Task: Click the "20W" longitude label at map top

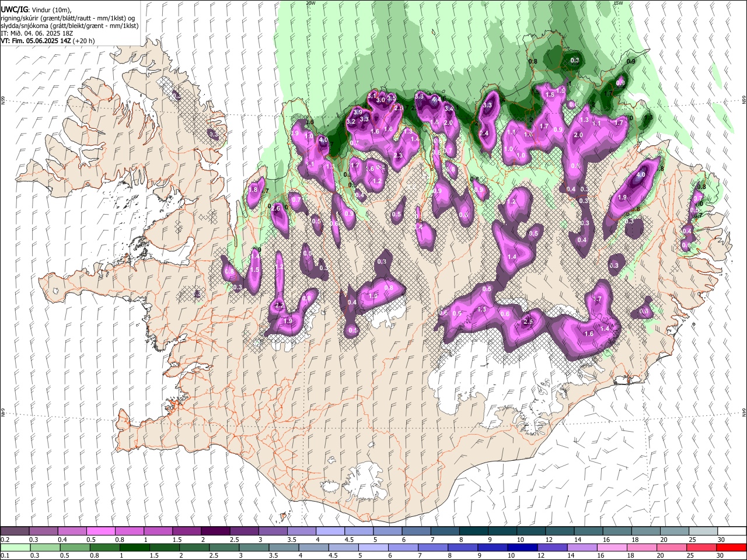Action: coord(311,3)
